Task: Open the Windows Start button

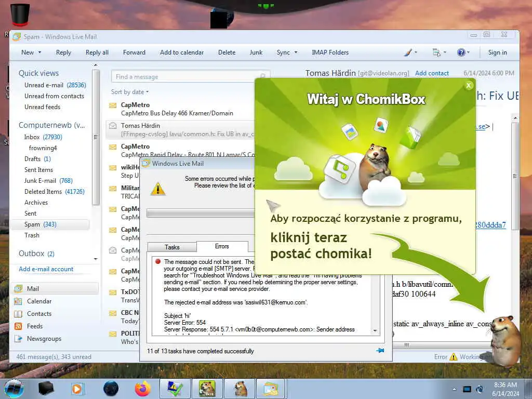Action: [14, 389]
